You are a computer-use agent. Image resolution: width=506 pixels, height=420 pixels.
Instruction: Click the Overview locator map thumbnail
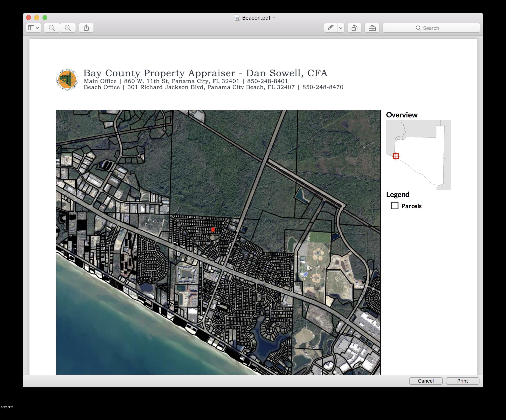point(418,155)
